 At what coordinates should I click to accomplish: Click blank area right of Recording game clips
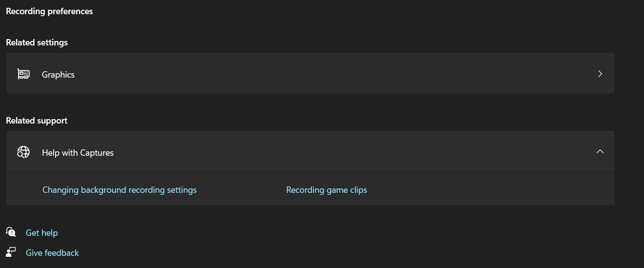coord(488,190)
